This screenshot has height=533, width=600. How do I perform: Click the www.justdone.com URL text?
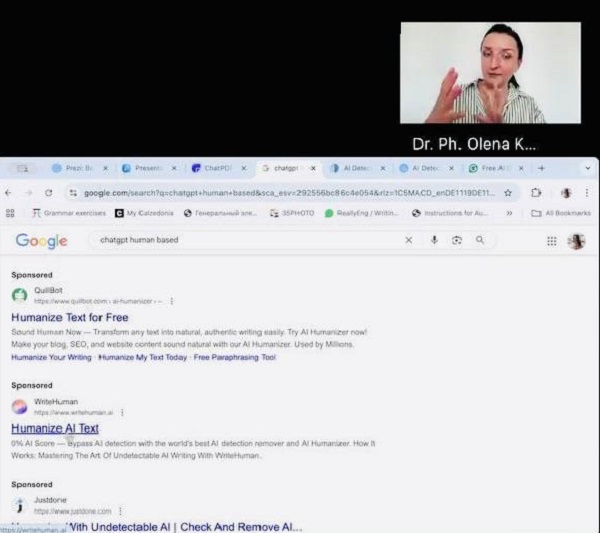pos(73,511)
